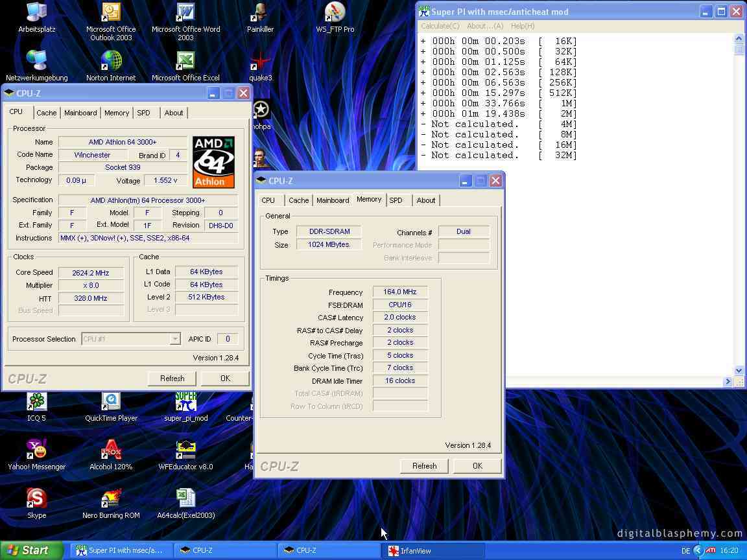Select the Skype desktop shortcut
Viewport: 747px width, 560px height.
pos(37,504)
